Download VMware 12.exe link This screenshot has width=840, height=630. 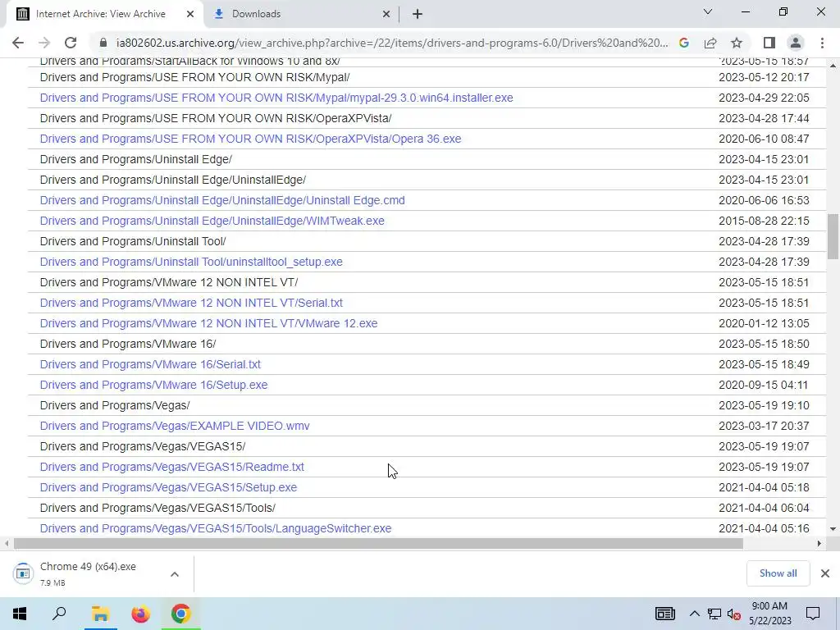(208, 323)
